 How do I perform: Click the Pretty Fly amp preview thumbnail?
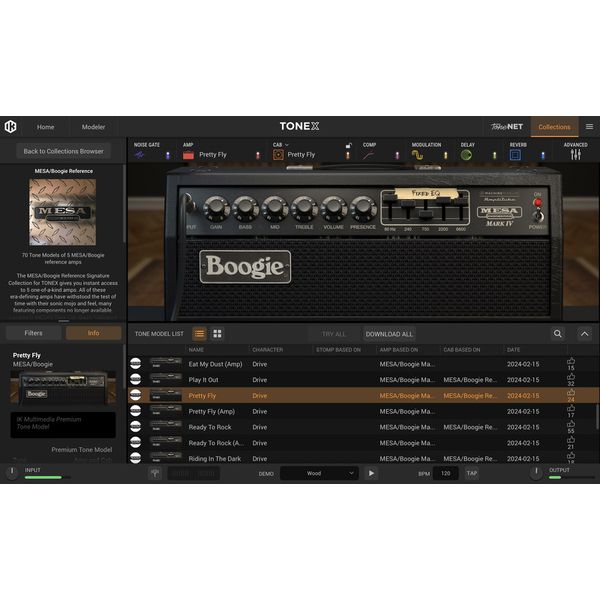pos(63,388)
